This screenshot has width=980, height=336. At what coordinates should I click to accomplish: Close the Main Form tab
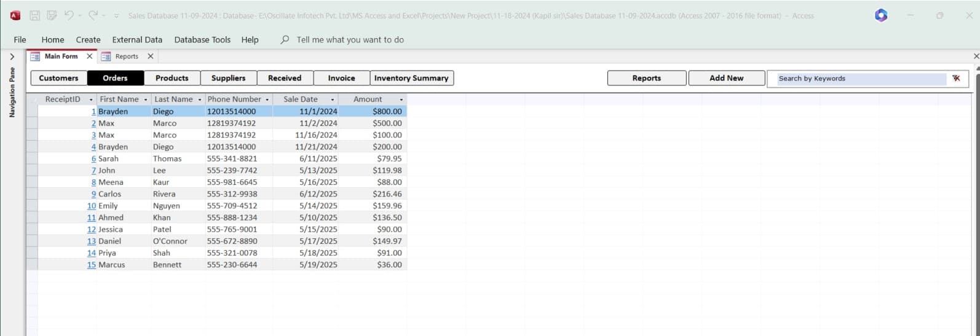click(x=90, y=56)
